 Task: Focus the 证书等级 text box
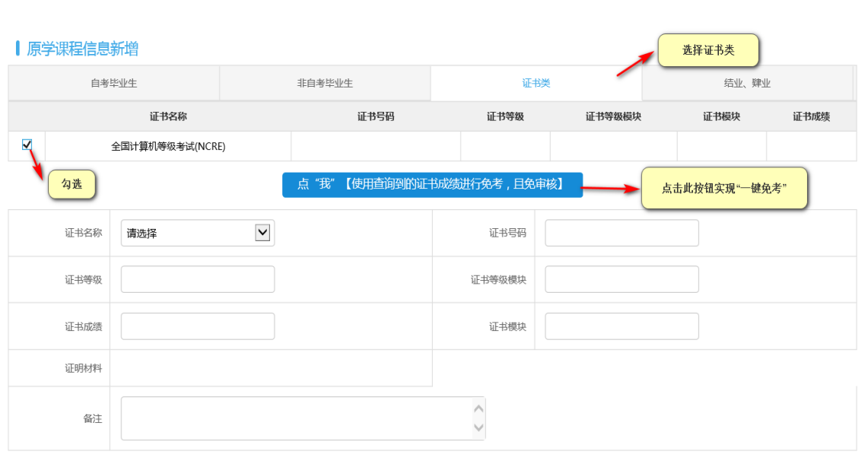pyautogui.click(x=197, y=279)
